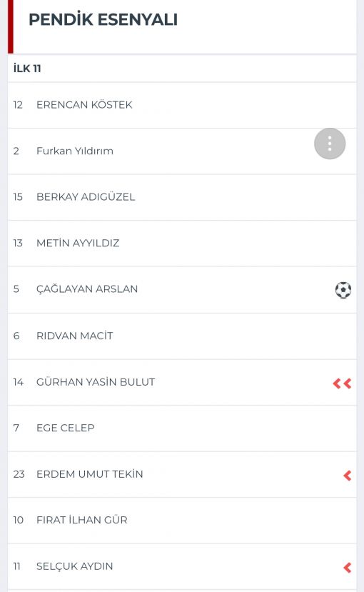Open Erdem Umut Tekin player name
The width and height of the screenshot is (364, 592).
point(89,474)
